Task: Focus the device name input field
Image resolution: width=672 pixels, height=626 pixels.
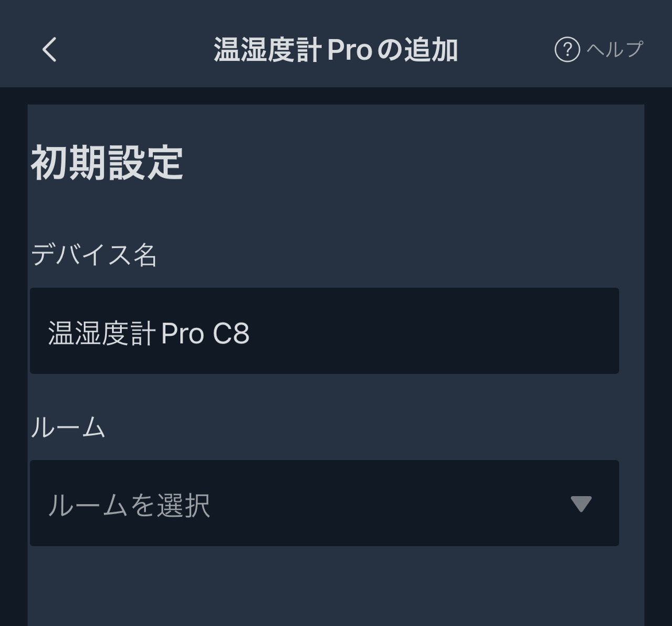Action: pyautogui.click(x=324, y=331)
